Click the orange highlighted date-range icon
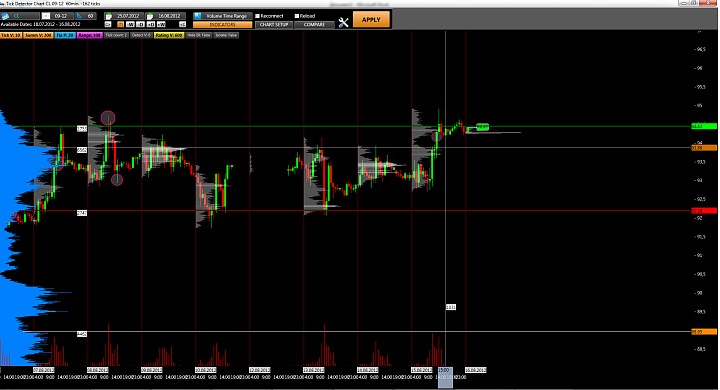The width and height of the screenshot is (720, 390). coord(120,24)
